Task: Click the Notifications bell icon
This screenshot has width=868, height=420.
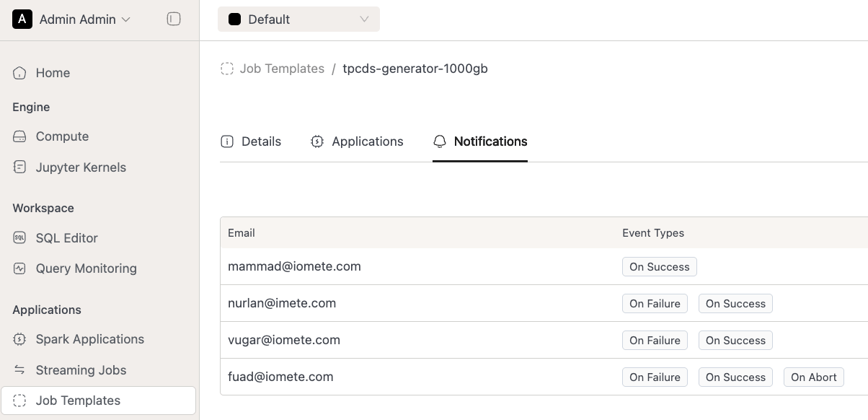Action: [440, 141]
